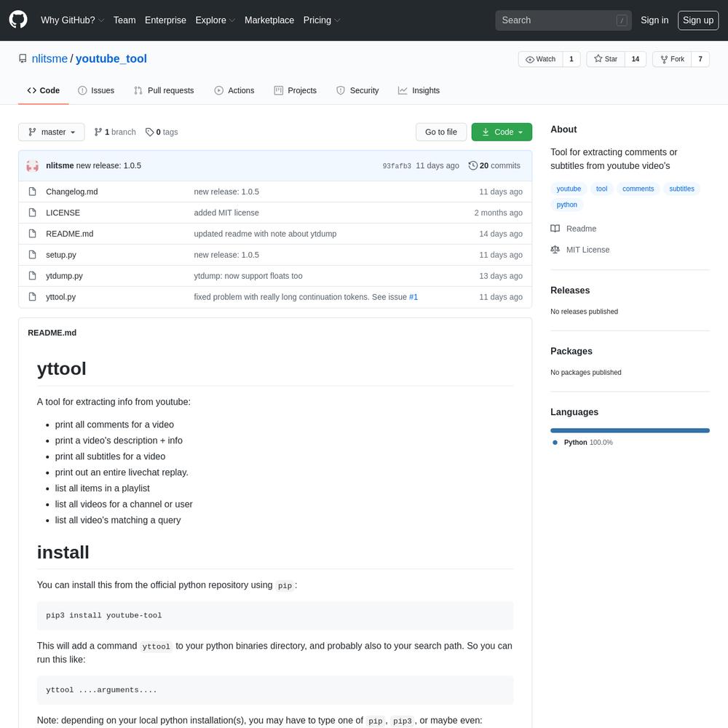Screen dimensions: 728x728
Task: Open the yttool.py file
Action: click(61, 297)
